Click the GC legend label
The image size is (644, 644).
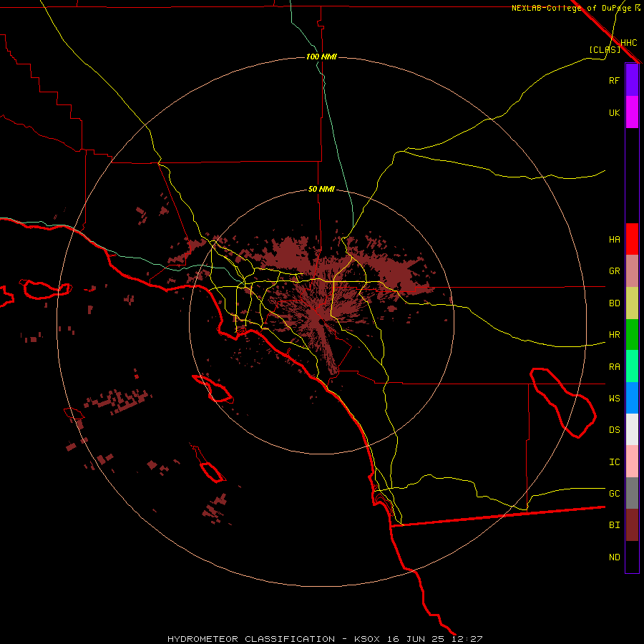[614, 493]
